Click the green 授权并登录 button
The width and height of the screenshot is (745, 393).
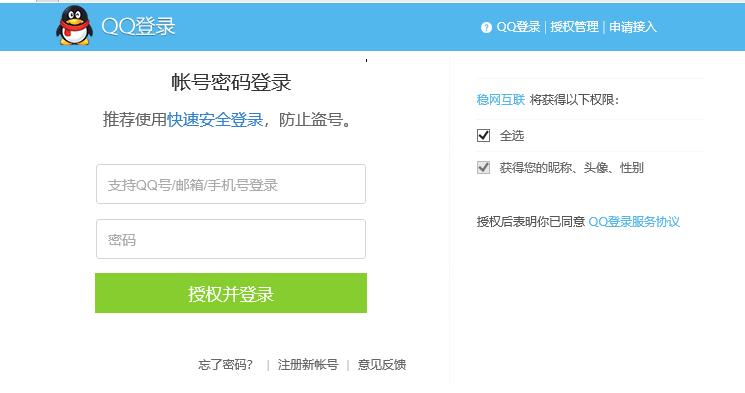coord(231,293)
